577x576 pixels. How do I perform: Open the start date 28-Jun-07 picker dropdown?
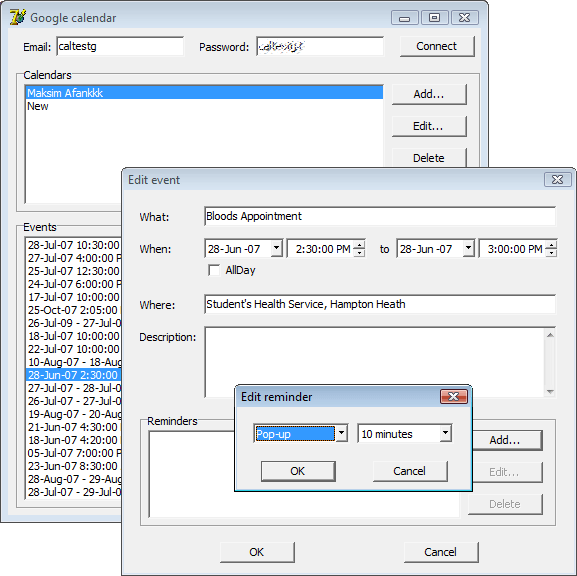tap(276, 248)
